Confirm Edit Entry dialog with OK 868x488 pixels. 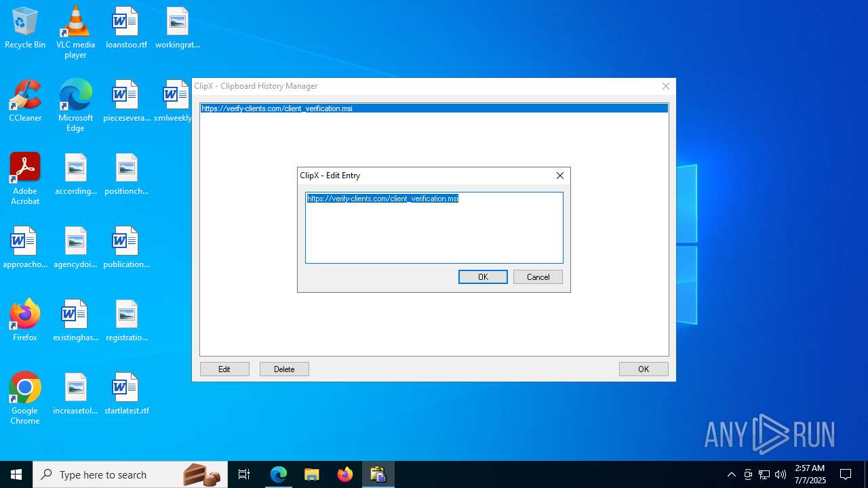coord(483,277)
